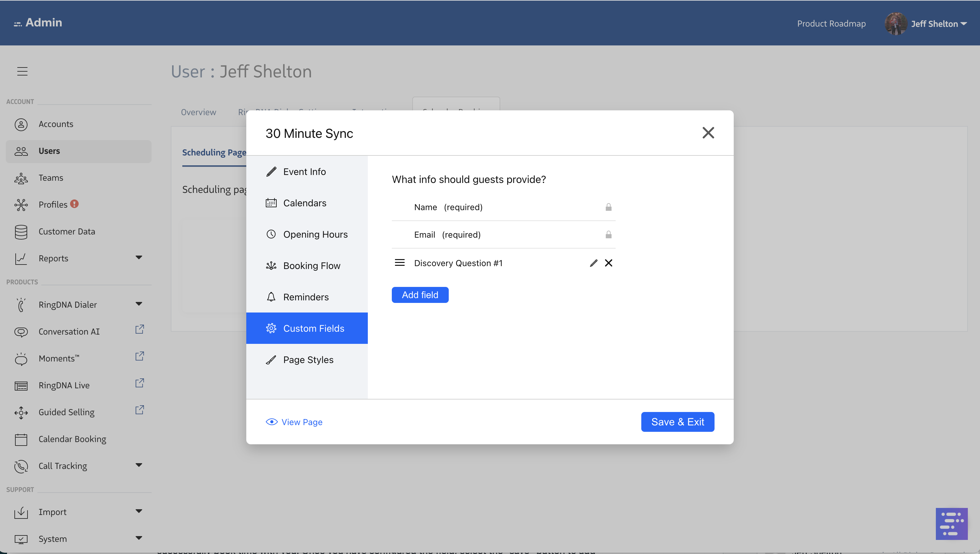This screenshot has height=554, width=980.
Task: Expand the Call Tracking submenu
Action: (139, 465)
